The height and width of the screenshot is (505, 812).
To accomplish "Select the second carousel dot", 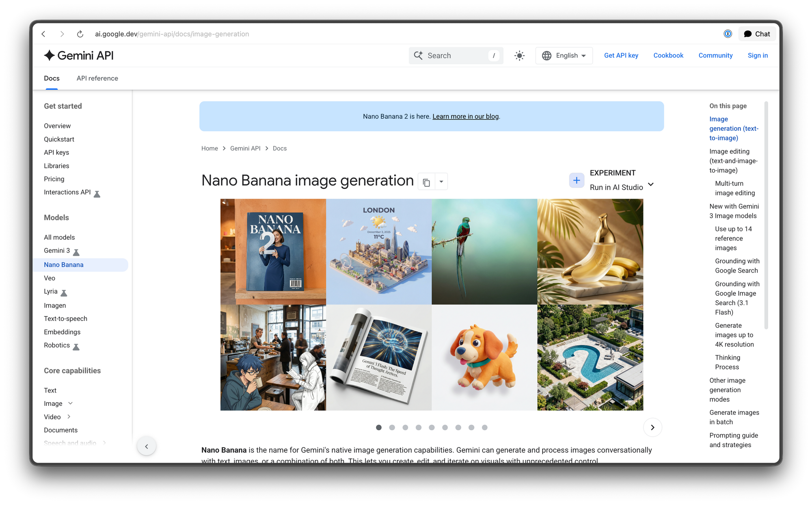I will (x=392, y=427).
